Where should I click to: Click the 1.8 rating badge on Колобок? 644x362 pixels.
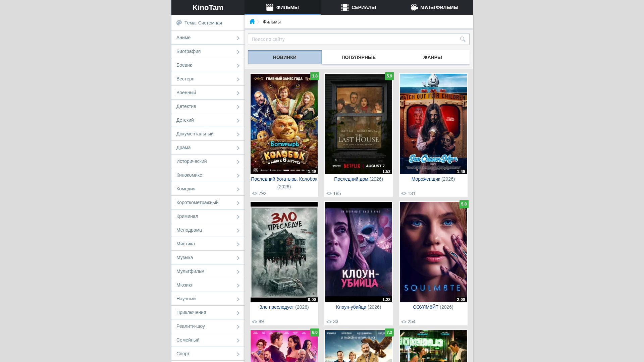coord(315,76)
